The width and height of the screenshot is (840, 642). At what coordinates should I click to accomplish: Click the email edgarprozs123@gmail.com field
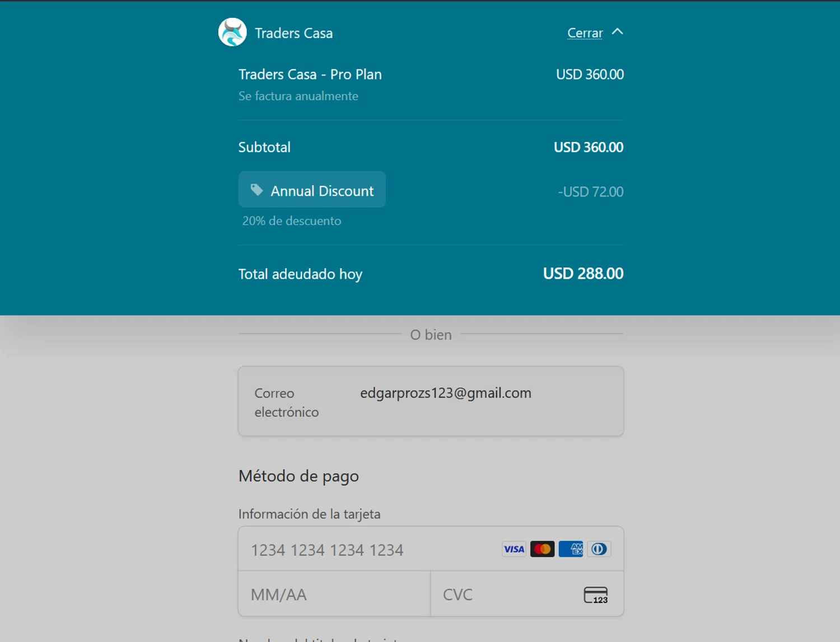pyautogui.click(x=431, y=401)
